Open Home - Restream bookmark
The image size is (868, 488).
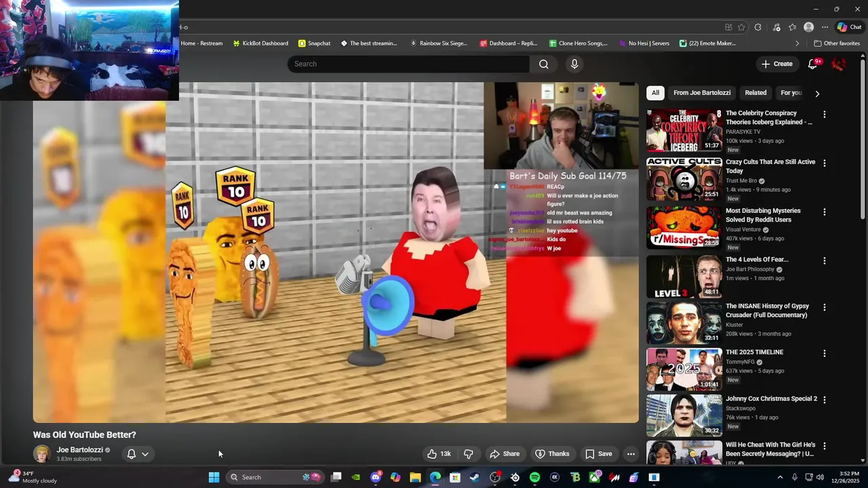[201, 43]
